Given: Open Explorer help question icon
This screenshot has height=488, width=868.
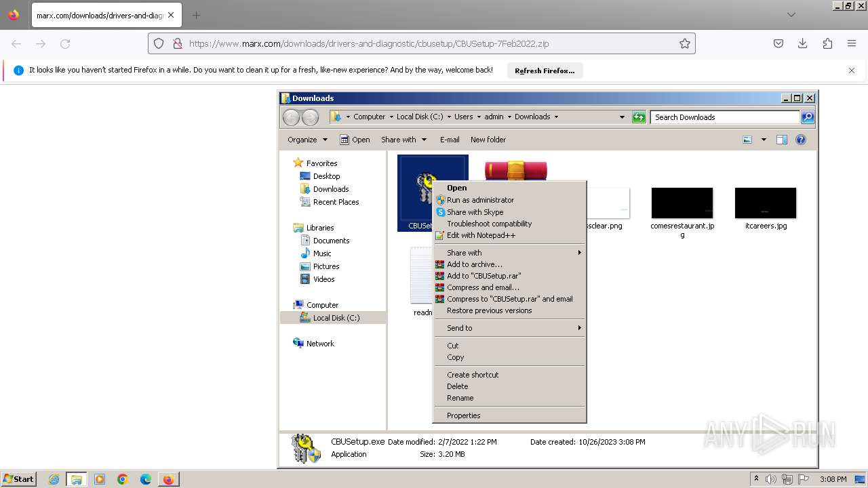Looking at the screenshot, I should click(801, 140).
